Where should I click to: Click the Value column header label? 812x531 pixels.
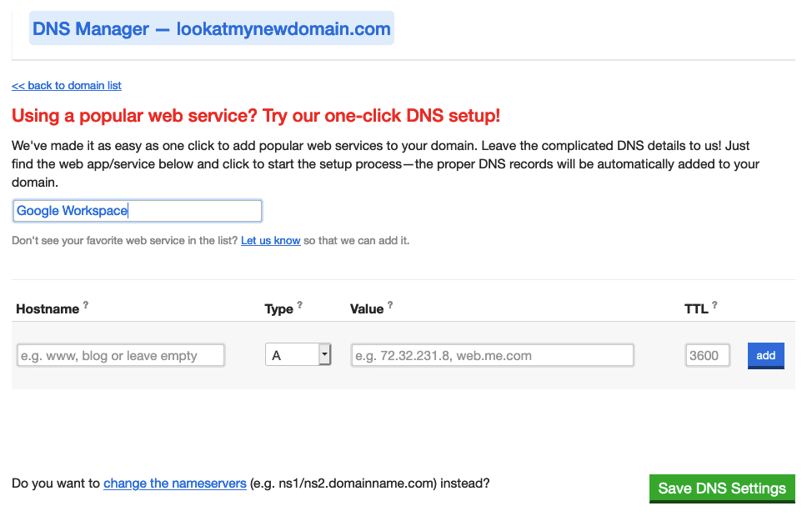coord(367,309)
